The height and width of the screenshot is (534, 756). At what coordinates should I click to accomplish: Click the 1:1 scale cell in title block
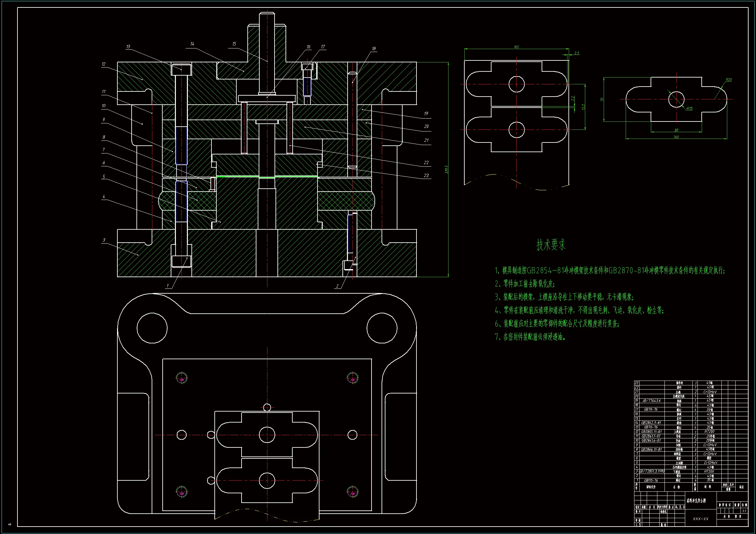744,511
